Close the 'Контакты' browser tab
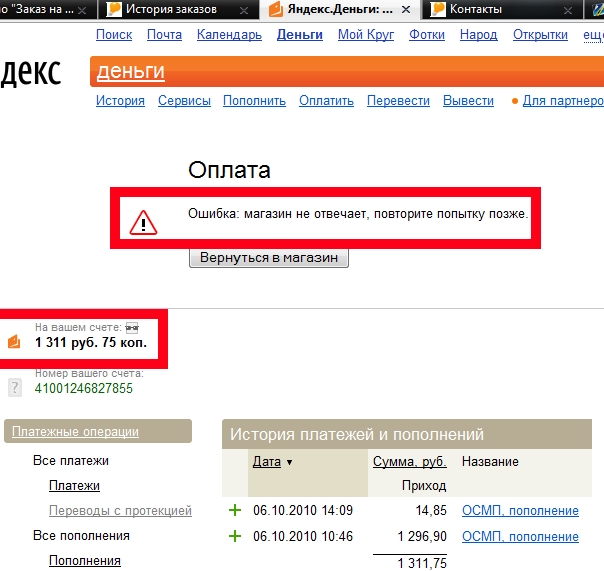Viewport: 604px width, 571px height. point(568,11)
